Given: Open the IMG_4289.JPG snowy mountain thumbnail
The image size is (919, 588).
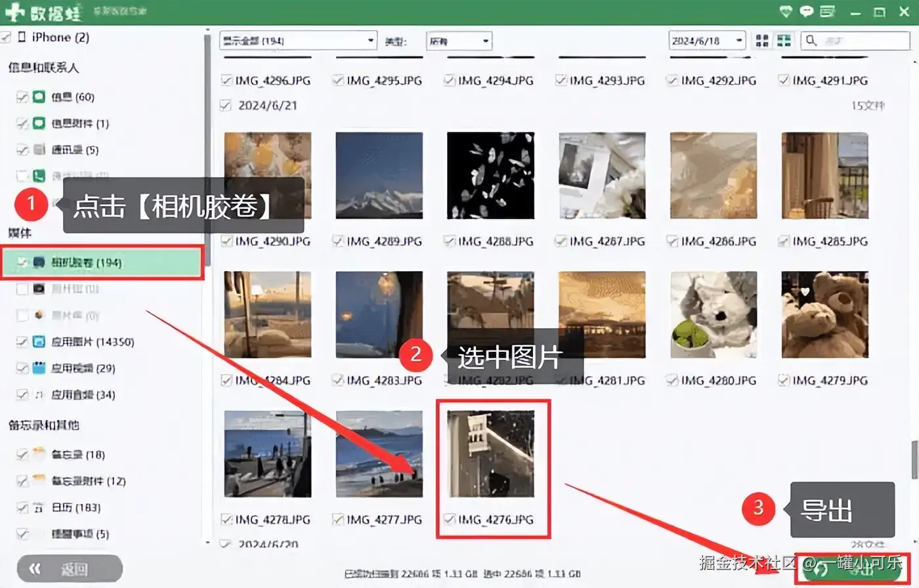Looking at the screenshot, I should point(379,175).
